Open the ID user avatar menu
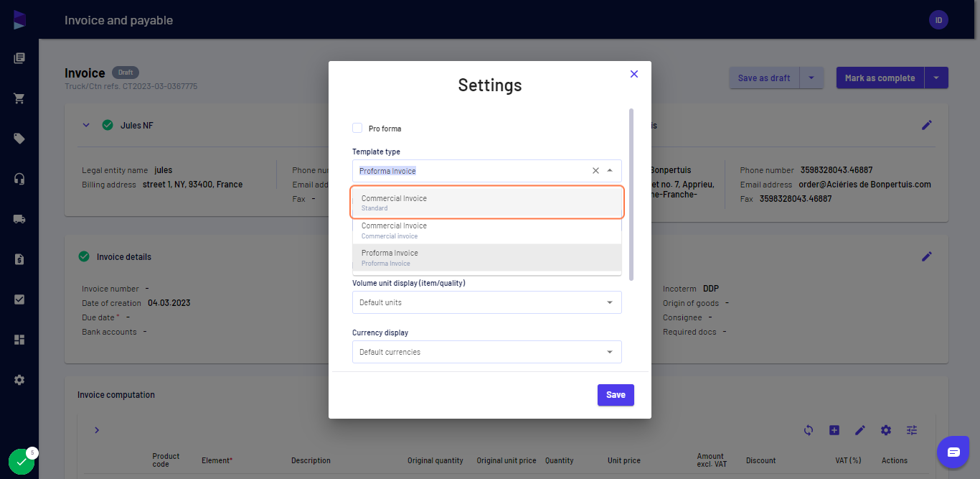This screenshot has height=479, width=980. pyautogui.click(x=938, y=20)
